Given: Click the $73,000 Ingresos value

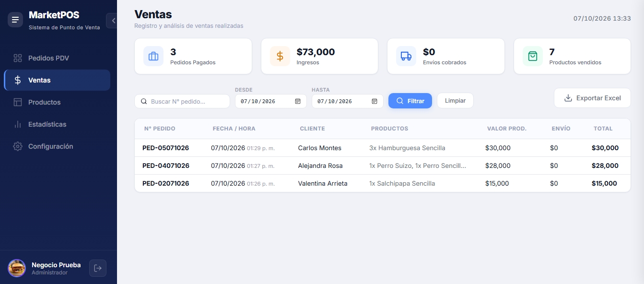Looking at the screenshot, I should [x=316, y=52].
